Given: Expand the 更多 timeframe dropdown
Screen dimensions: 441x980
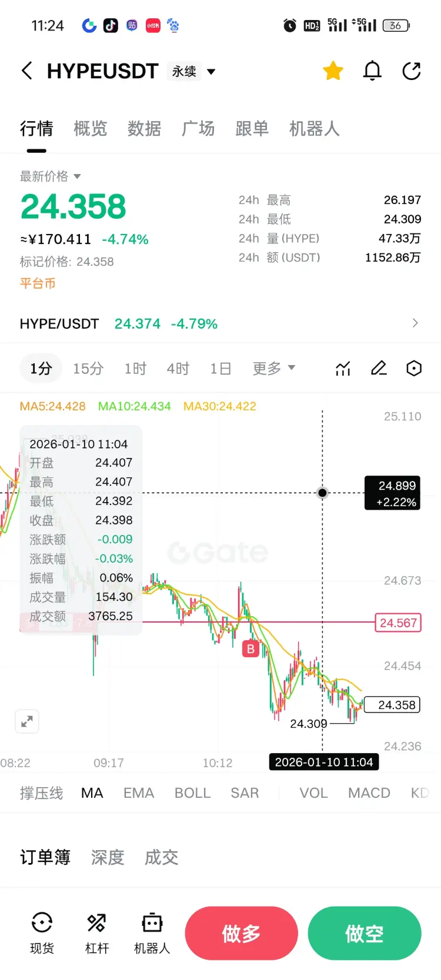Looking at the screenshot, I should pos(274,369).
